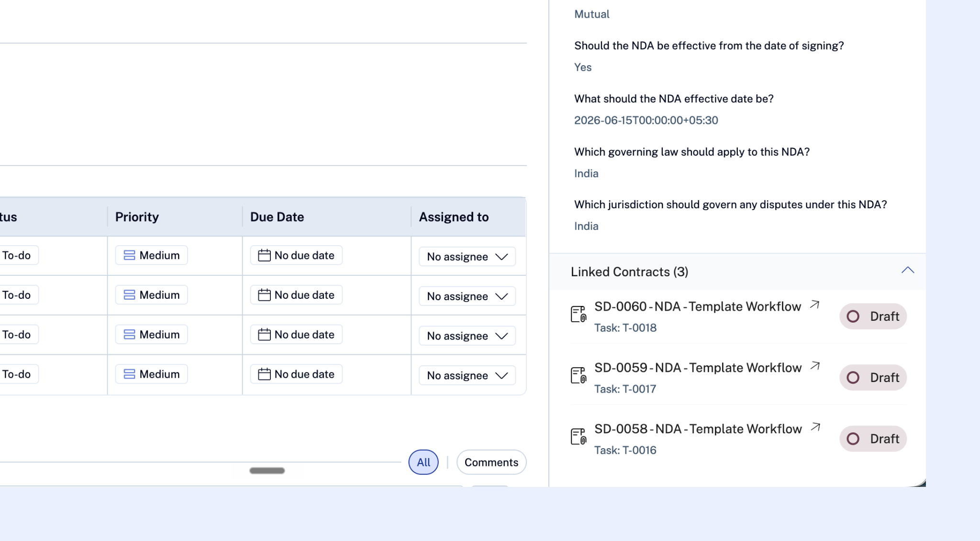Screen dimensions: 980x541
Task: Click Task: T-0017 label
Action: [x=625, y=389]
